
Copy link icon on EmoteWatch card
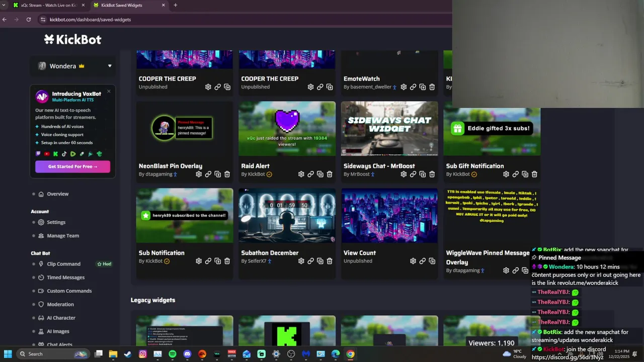coord(413,87)
